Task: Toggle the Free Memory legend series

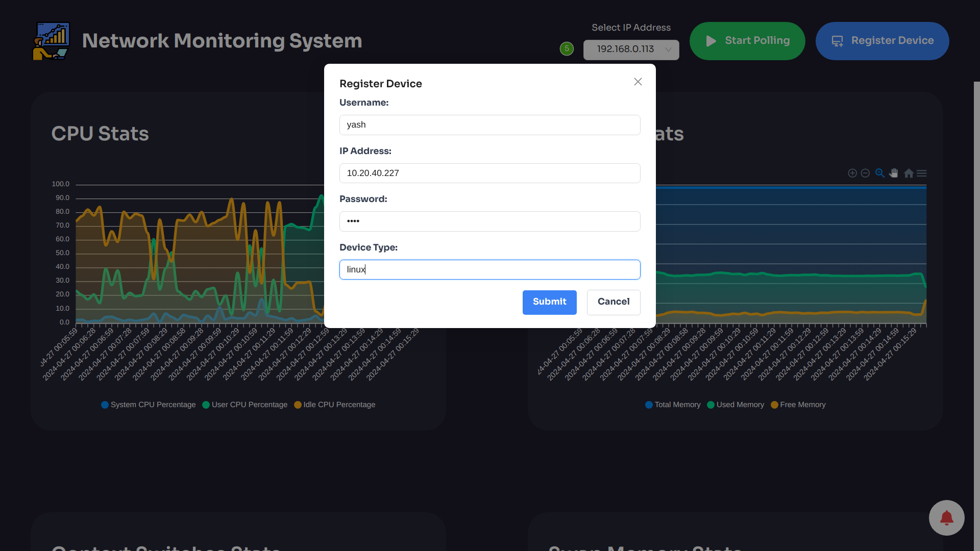Action: click(x=798, y=405)
